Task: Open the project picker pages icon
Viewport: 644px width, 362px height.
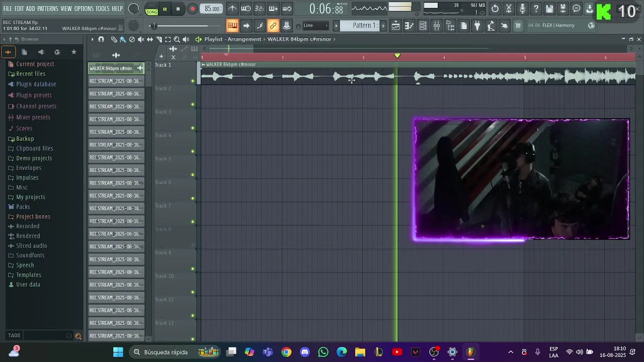Action: [x=464, y=26]
